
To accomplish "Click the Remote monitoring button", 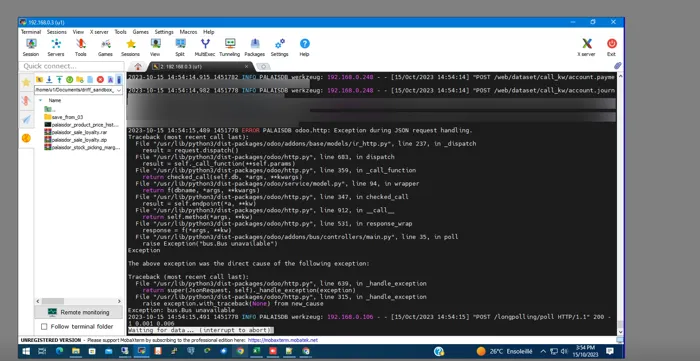I will (78, 312).
